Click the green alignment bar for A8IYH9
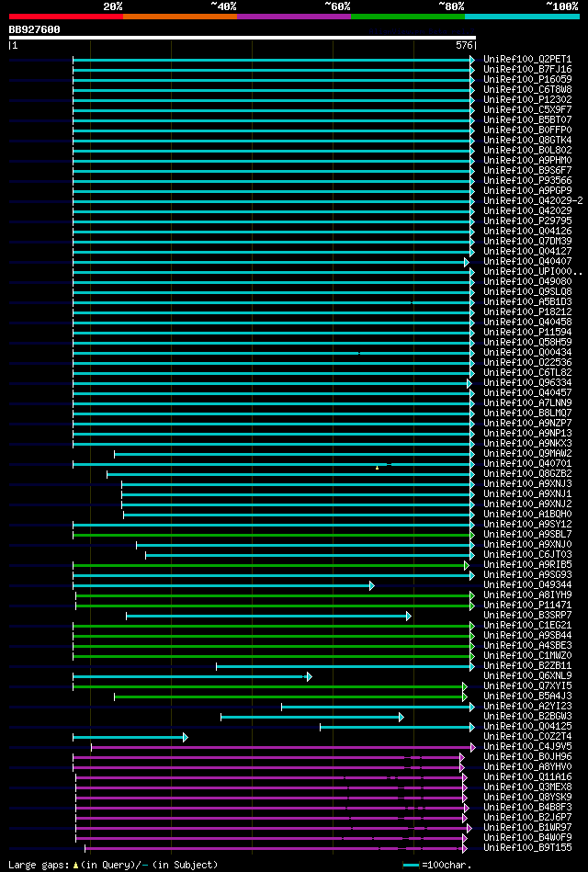 click(x=274, y=595)
